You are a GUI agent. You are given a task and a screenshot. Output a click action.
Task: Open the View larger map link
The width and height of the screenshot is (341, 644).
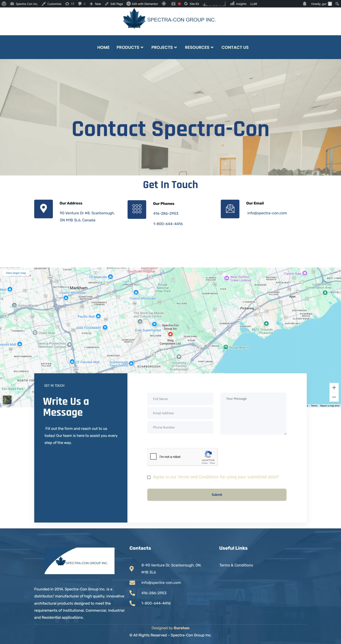pos(16,273)
